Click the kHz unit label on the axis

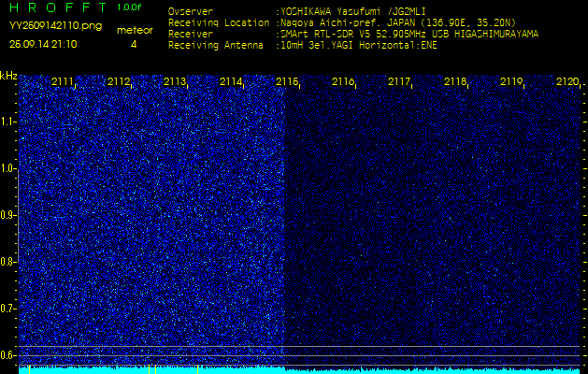click(x=8, y=76)
